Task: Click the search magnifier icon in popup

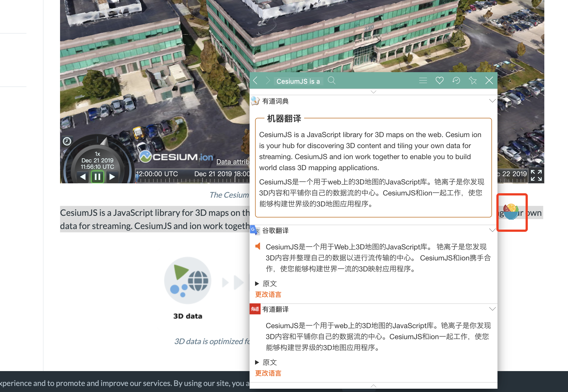Action: point(331,81)
